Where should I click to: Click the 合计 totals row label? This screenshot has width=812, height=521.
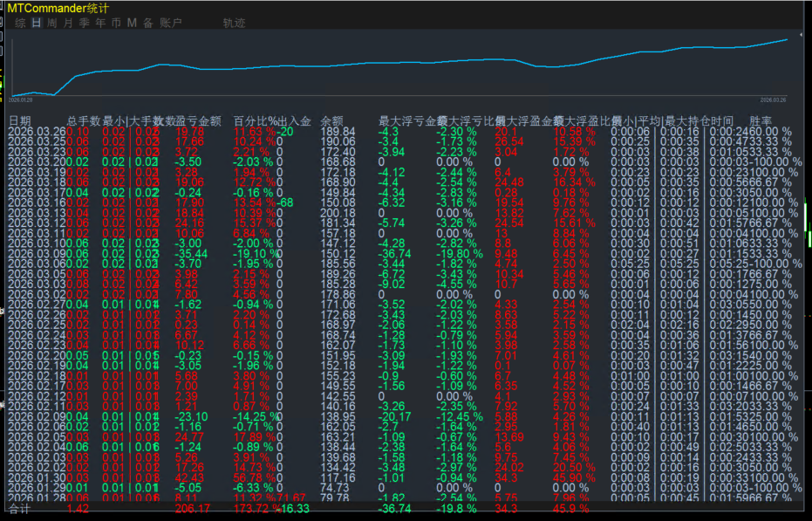(20, 509)
